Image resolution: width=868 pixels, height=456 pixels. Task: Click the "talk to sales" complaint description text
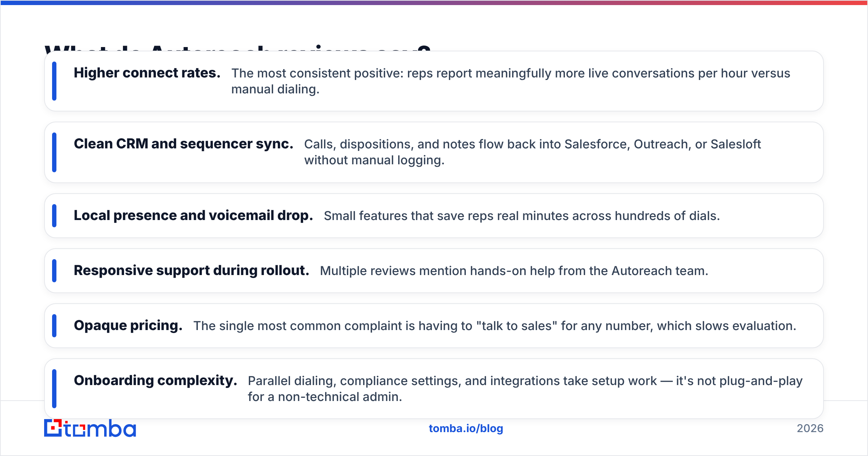(495, 326)
